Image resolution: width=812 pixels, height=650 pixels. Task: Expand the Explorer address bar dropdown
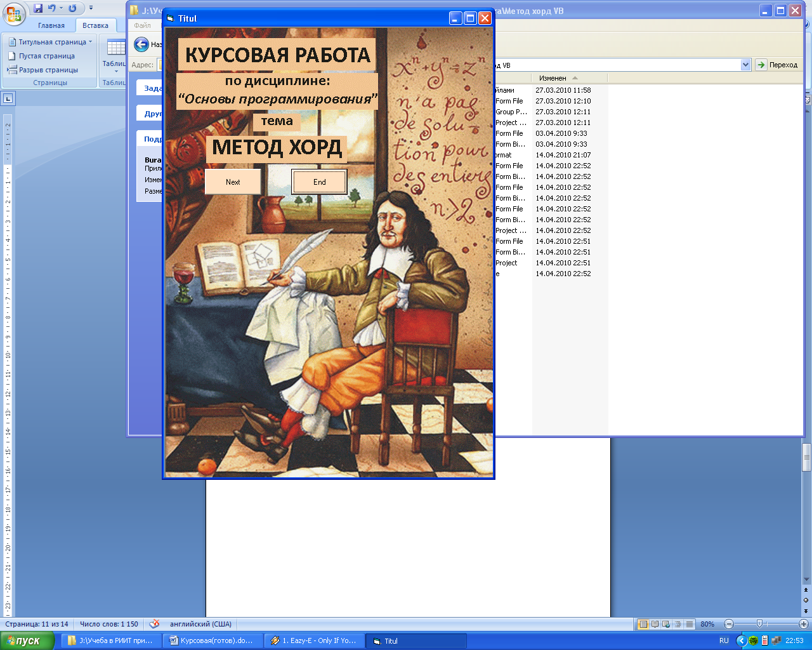745,65
